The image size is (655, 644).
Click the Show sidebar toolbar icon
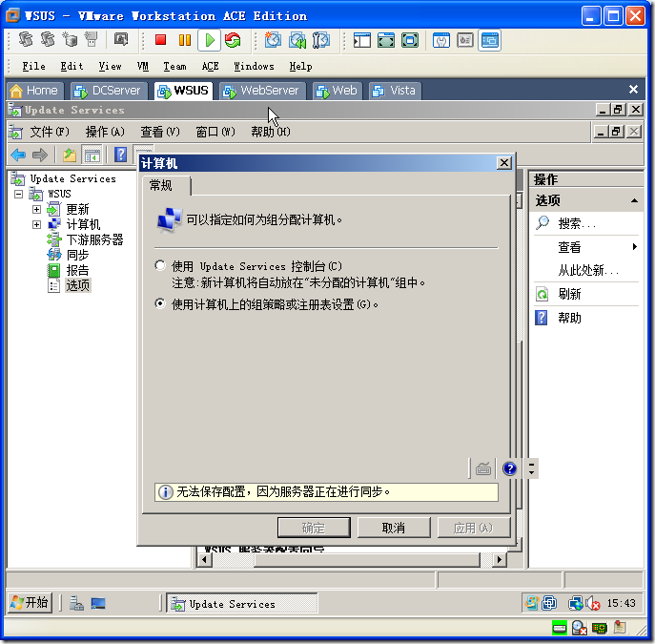[x=361, y=40]
